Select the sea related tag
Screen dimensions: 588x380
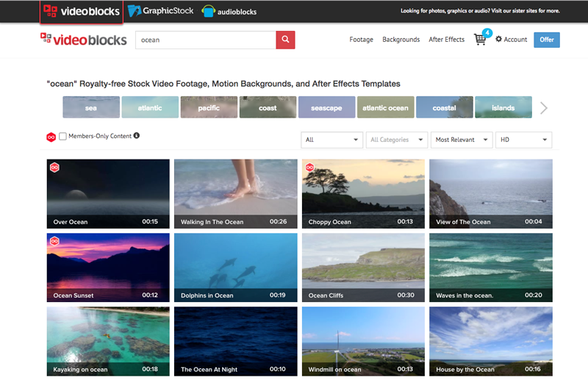click(91, 107)
